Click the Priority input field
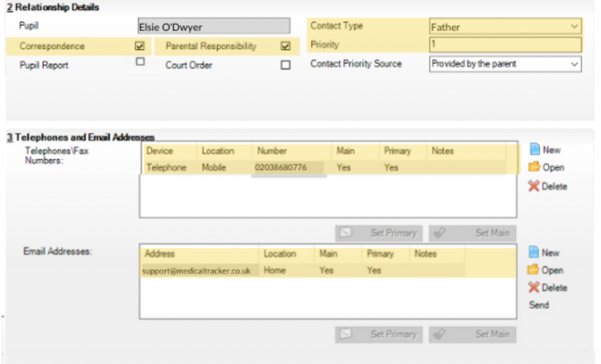This screenshot has height=364, width=601. [x=505, y=45]
